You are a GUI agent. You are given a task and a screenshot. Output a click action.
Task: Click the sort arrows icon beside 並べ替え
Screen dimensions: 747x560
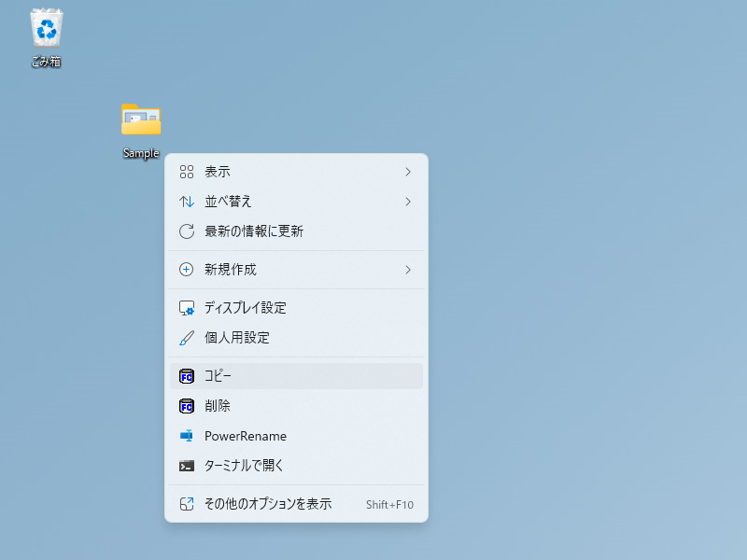point(187,202)
